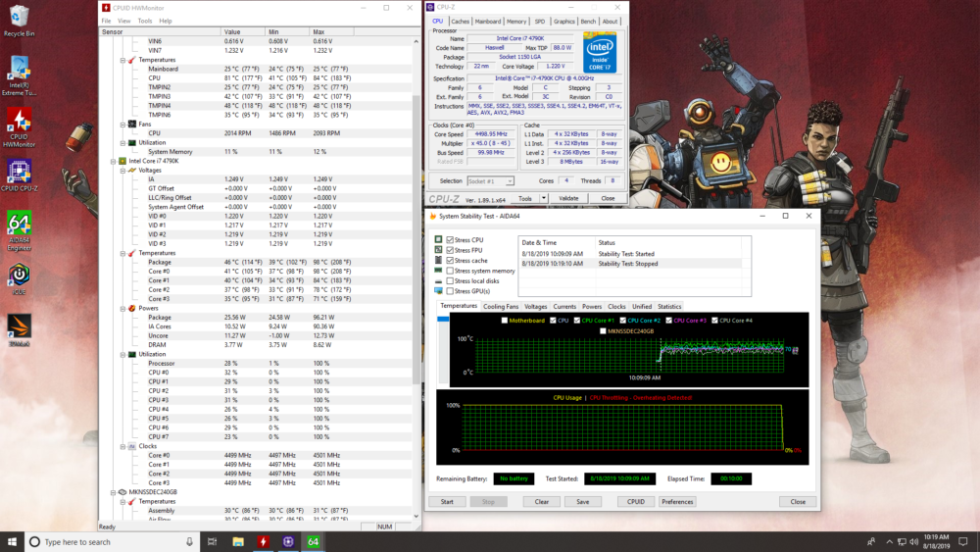Open AIDA64 Statistics tab
Screen dimensions: 980x552
coord(669,306)
